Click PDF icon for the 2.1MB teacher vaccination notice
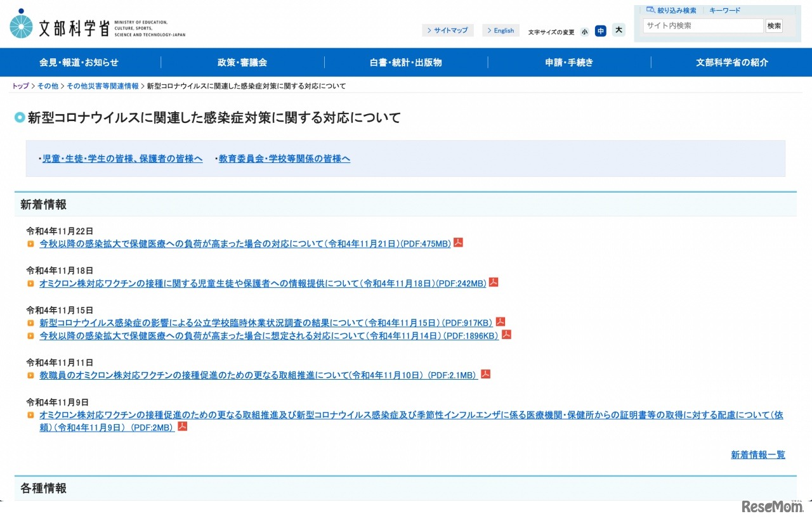This screenshot has height=521, width=812. (485, 375)
